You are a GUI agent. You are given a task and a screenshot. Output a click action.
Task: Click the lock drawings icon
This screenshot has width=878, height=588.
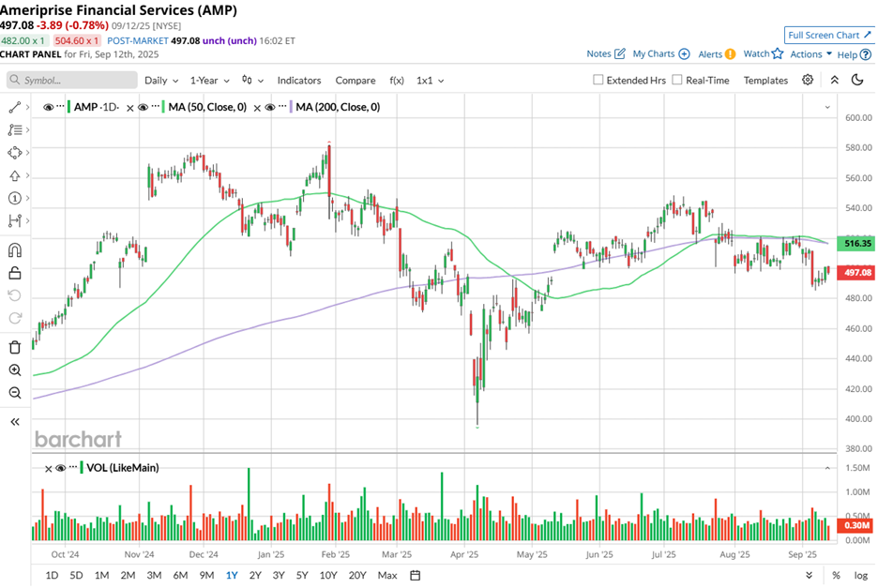(x=15, y=273)
